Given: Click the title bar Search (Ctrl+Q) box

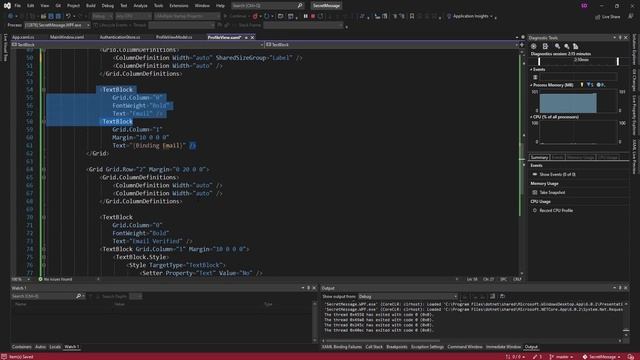Looking at the screenshot, I should click(x=267, y=6).
